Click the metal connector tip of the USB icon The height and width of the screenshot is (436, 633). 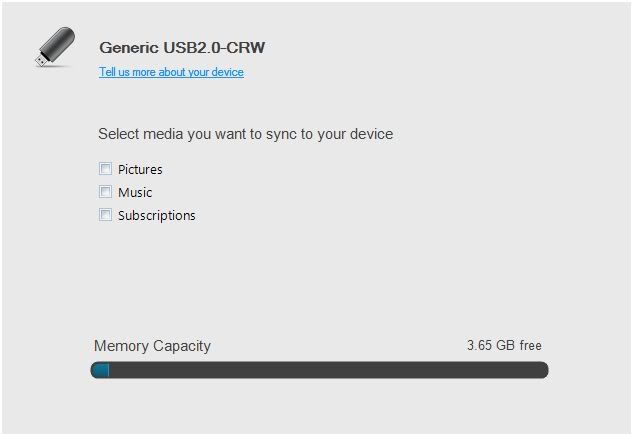coord(41,62)
